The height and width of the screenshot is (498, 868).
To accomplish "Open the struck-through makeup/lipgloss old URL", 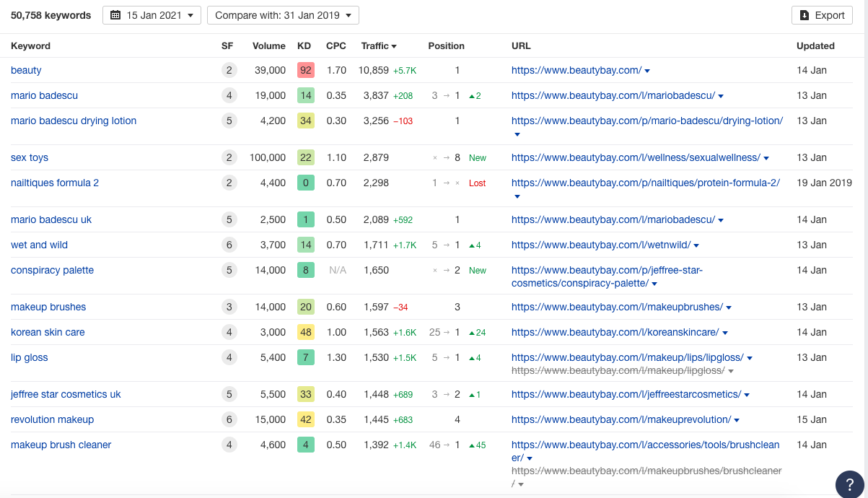I will tap(618, 370).
